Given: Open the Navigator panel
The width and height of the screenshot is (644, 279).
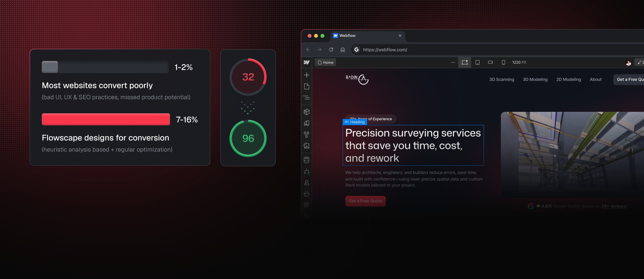Looking at the screenshot, I should (x=307, y=97).
